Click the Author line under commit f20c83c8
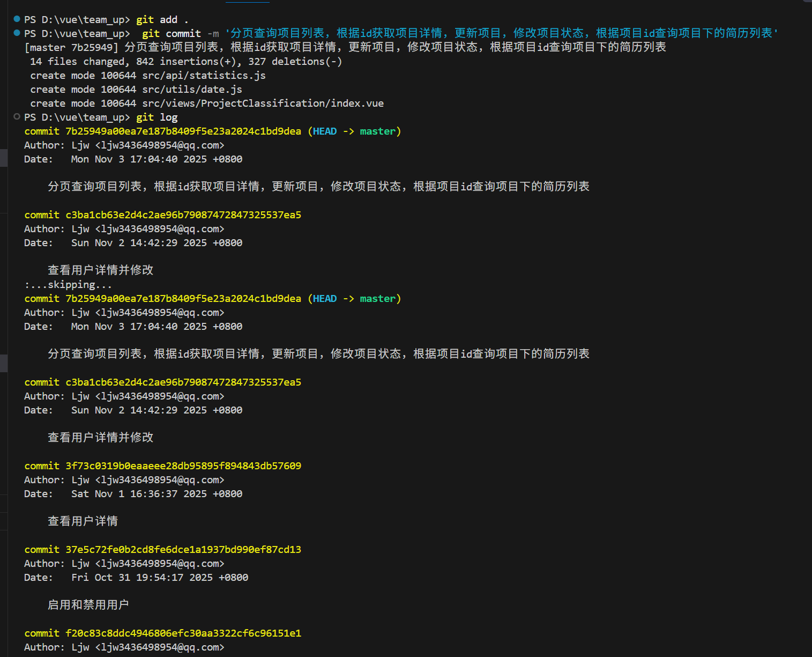 [x=124, y=647]
